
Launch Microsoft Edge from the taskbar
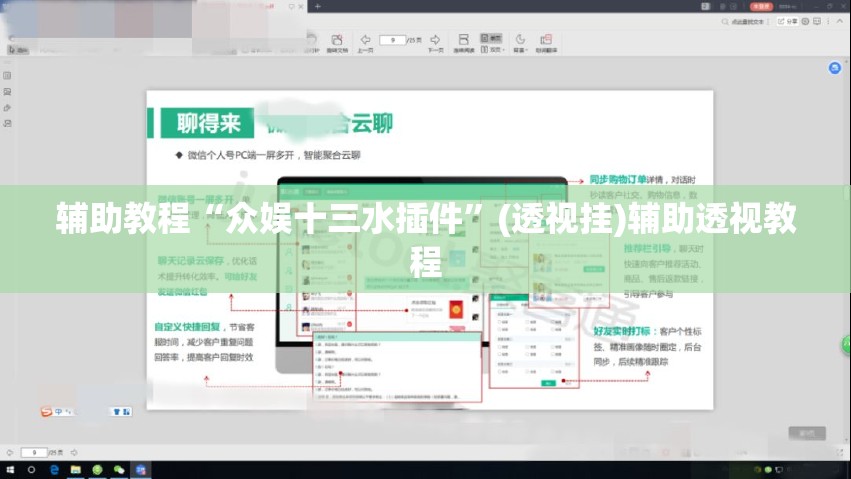pos(54,470)
